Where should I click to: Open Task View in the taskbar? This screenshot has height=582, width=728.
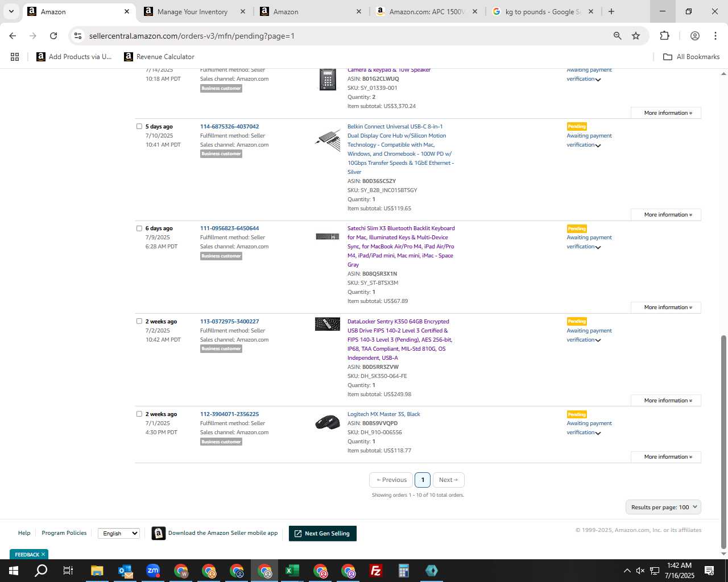pyautogui.click(x=68, y=571)
